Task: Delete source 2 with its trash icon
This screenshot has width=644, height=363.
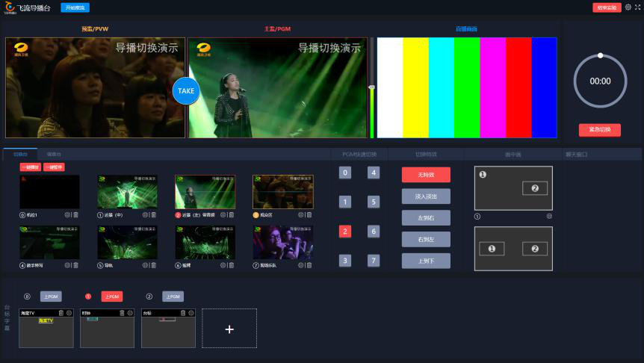Action: pyautogui.click(x=232, y=215)
